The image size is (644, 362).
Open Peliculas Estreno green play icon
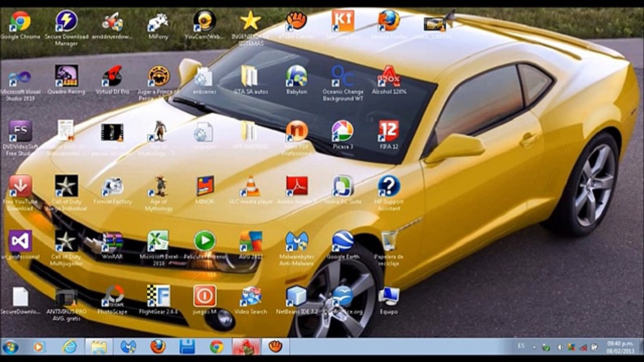tap(204, 241)
